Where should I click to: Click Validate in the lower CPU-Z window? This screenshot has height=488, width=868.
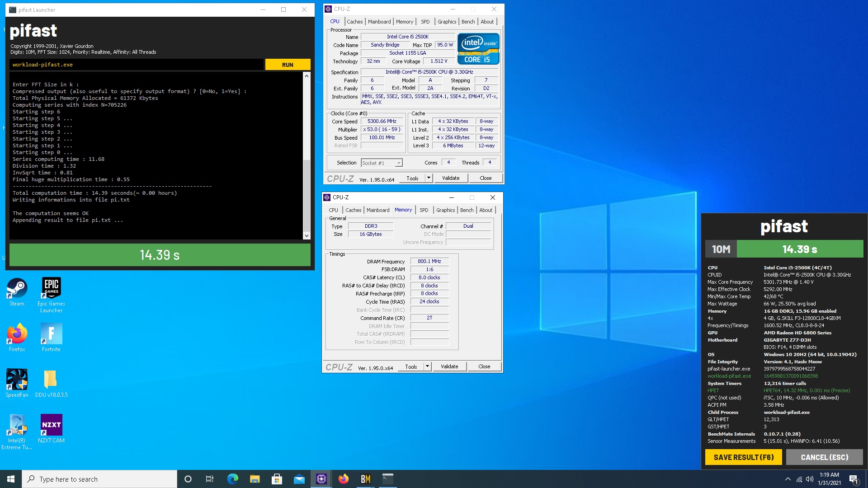pos(449,366)
